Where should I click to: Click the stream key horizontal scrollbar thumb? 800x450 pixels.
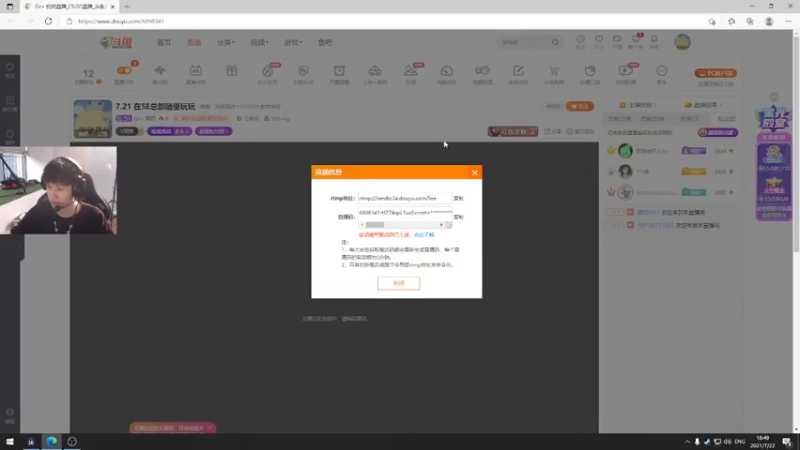pos(374,225)
